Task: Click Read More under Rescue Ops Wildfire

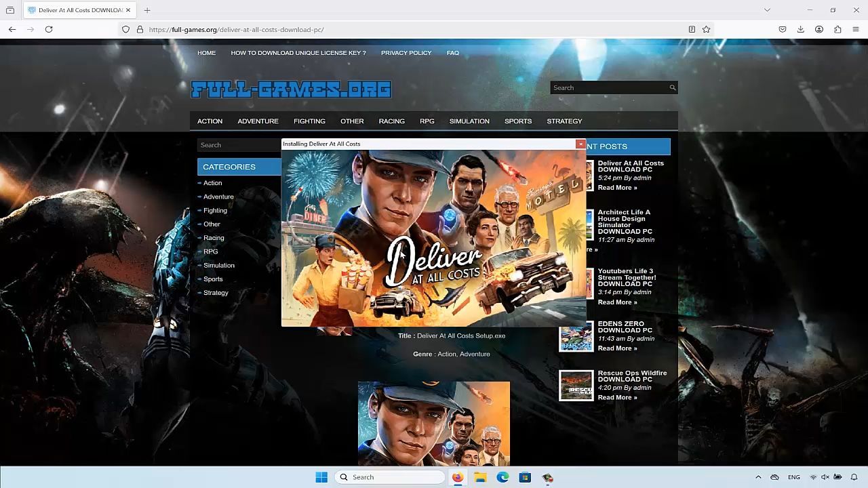Action: click(x=616, y=397)
